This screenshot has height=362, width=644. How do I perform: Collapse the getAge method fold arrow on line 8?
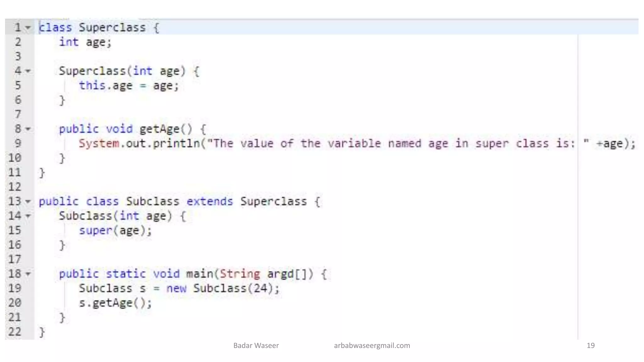pos(28,129)
